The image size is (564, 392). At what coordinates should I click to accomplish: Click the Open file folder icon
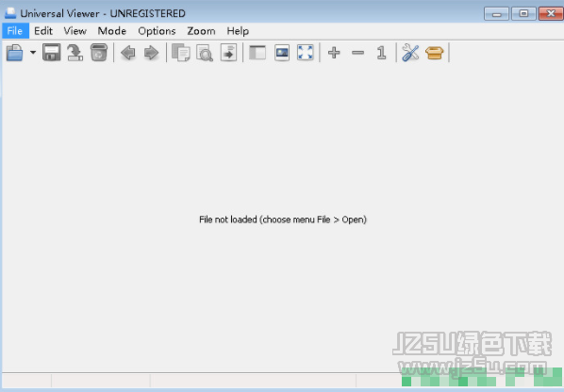(x=14, y=53)
